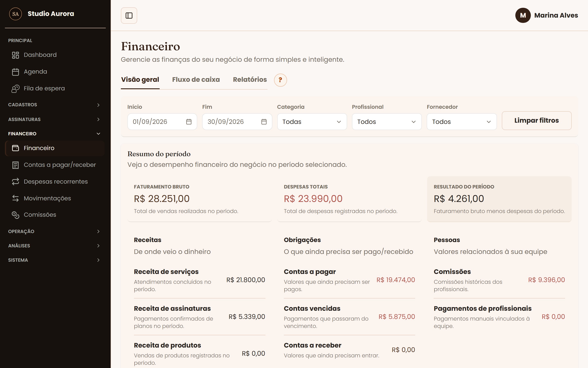Open the Fornecedor dropdown
Viewport: 588px width, 368px height.
[x=462, y=122]
